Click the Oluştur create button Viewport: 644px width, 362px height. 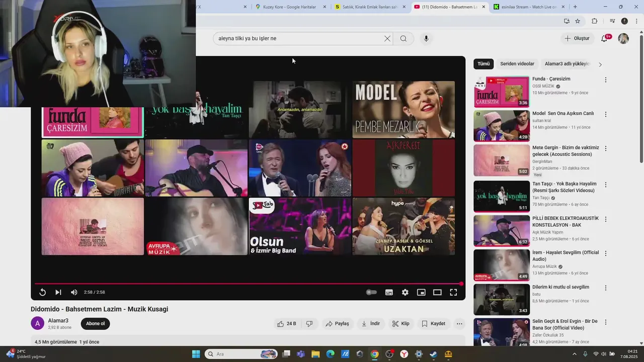[577, 39]
